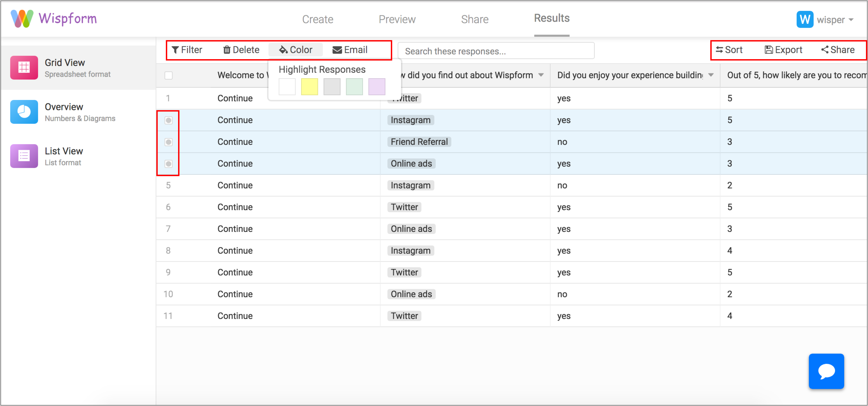
Task: Click 'Online ads' tag in row 10
Action: [411, 294]
